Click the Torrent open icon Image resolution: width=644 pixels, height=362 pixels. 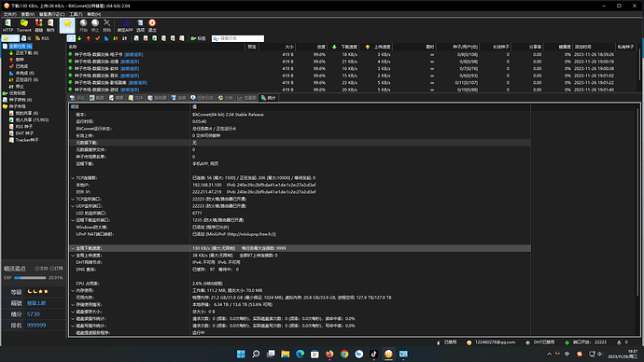[24, 25]
